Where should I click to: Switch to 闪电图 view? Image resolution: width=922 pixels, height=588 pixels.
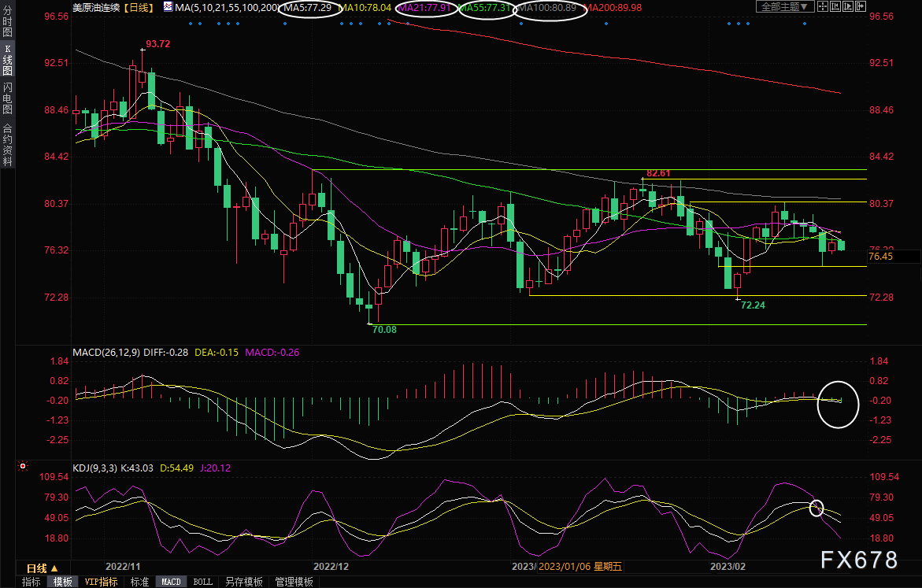click(7, 98)
